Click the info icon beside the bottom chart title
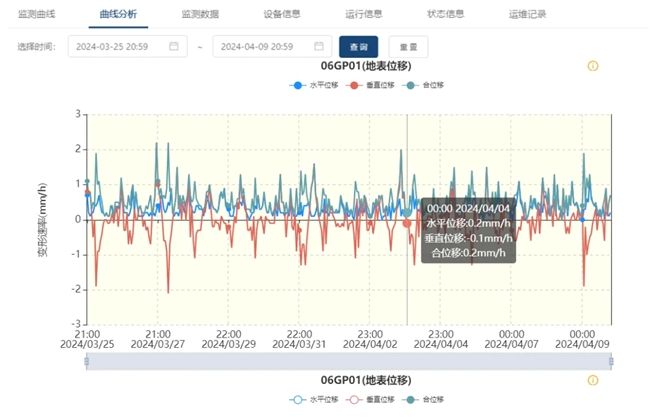Viewport: 650px width, 418px height. click(x=593, y=381)
